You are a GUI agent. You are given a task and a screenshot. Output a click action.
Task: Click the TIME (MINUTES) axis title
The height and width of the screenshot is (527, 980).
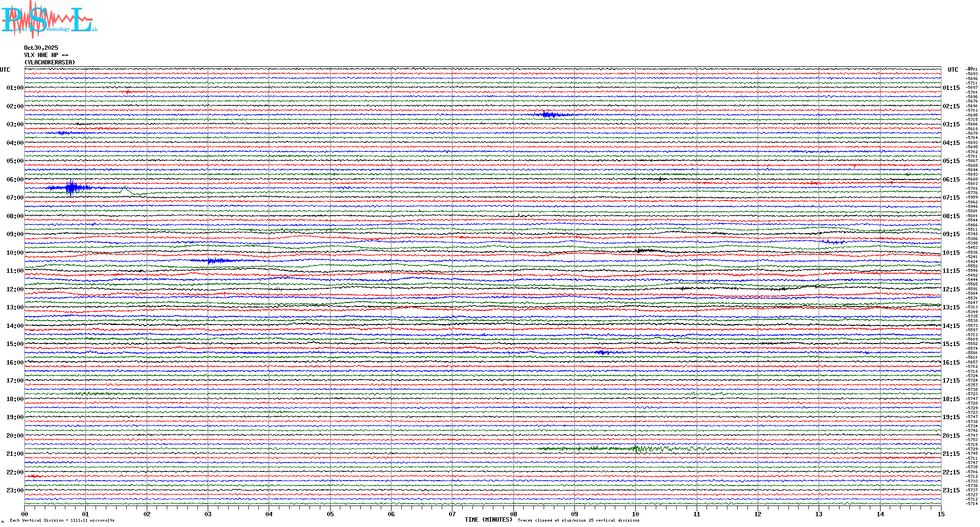pyautogui.click(x=488, y=520)
